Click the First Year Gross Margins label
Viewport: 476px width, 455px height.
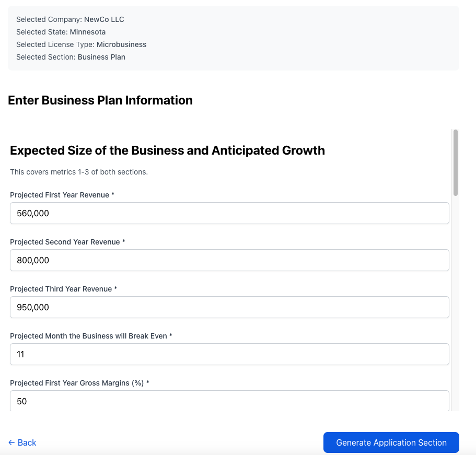[79, 383]
